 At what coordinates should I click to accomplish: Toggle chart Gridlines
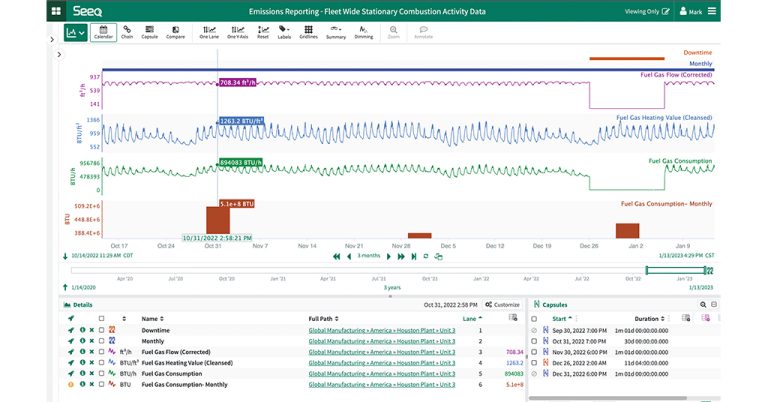309,33
